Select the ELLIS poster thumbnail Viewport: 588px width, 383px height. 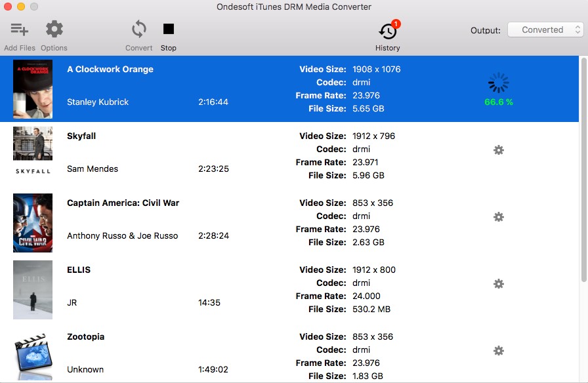click(x=33, y=290)
